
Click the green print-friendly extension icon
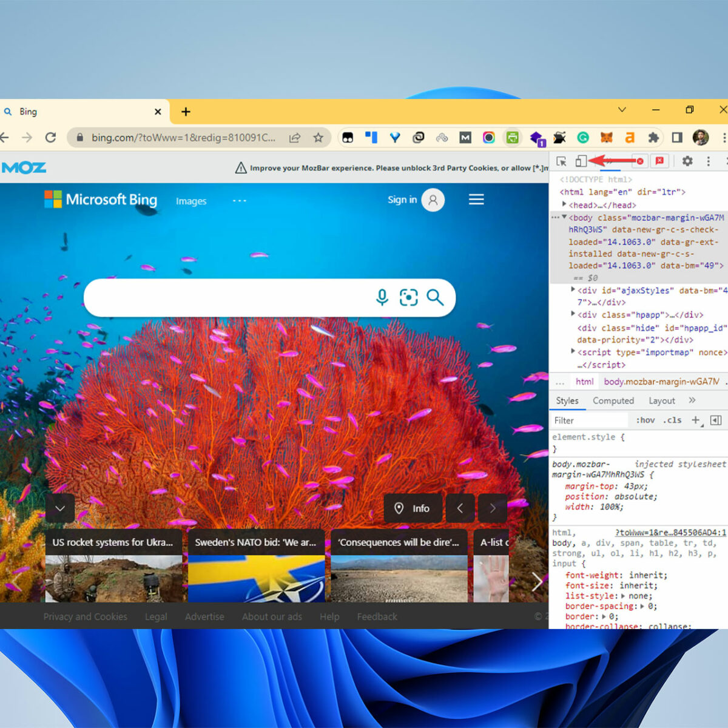click(513, 138)
